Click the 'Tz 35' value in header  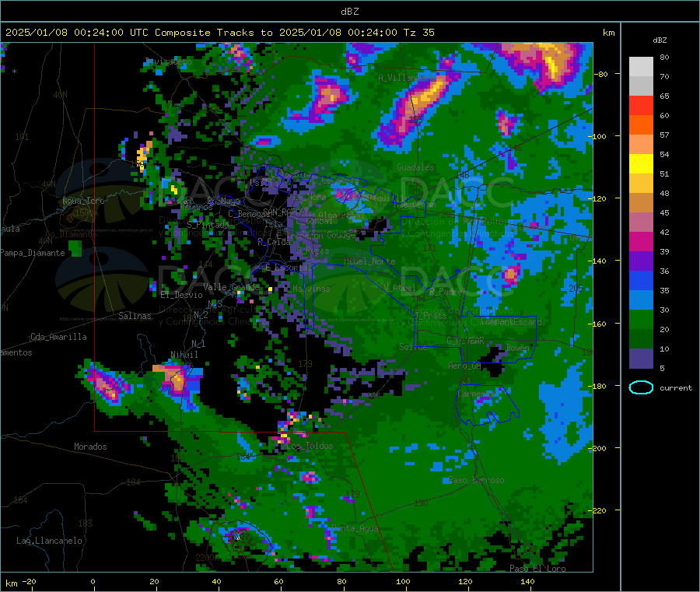tap(418, 32)
